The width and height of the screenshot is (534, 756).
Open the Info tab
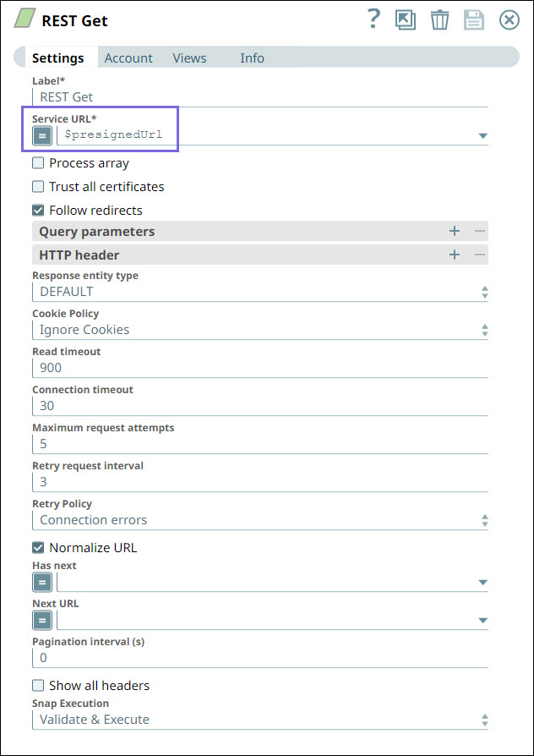click(x=252, y=58)
